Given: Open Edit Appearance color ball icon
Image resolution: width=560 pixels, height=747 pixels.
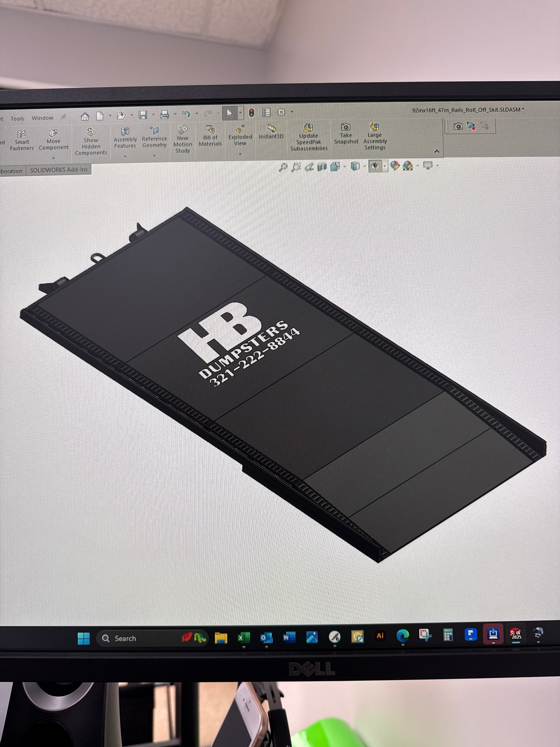Looking at the screenshot, I should 395,165.
